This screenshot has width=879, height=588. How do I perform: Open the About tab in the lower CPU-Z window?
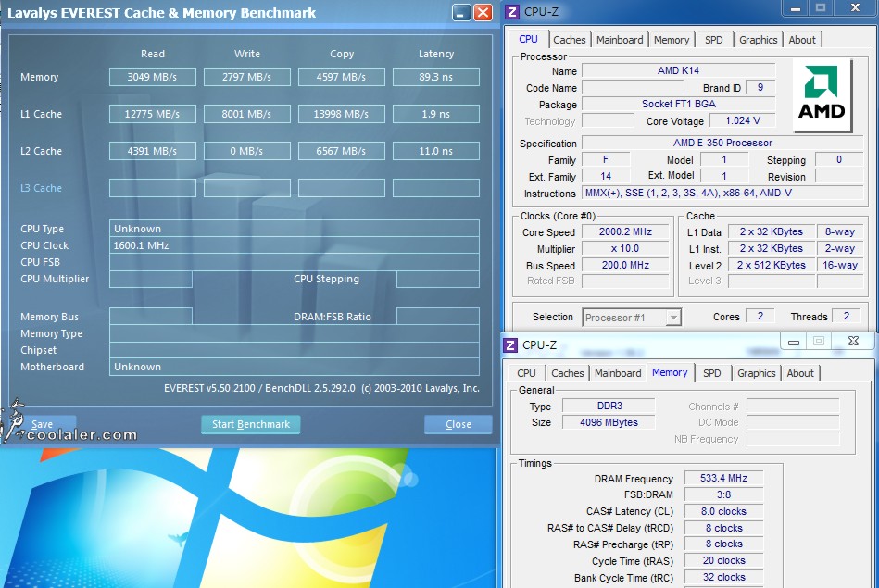tap(800, 373)
